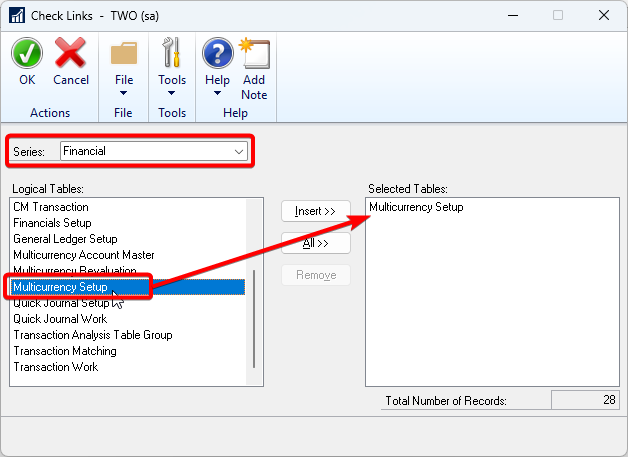
Task: Click the green OK checkmark icon
Action: point(27,53)
